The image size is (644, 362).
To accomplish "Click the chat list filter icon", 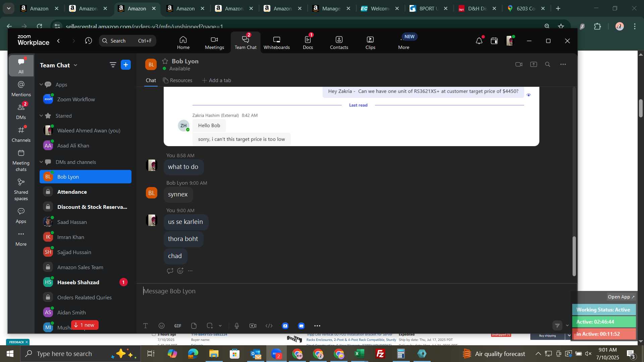I will coord(113,65).
